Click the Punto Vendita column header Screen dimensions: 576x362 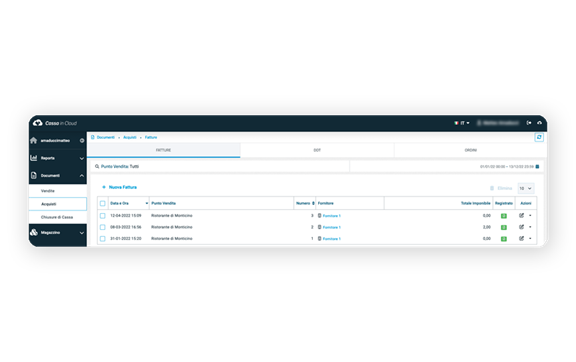[x=163, y=203]
